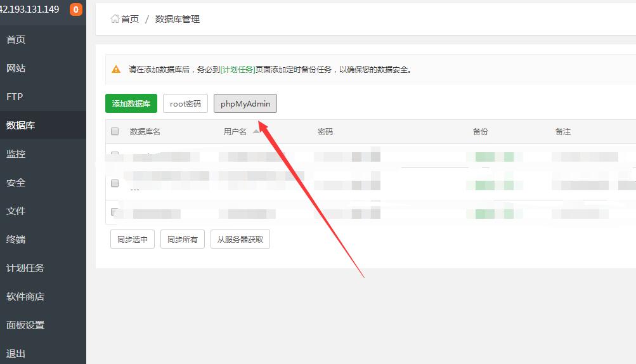Click 从服务器获取 button
636x364 pixels.
coord(240,239)
